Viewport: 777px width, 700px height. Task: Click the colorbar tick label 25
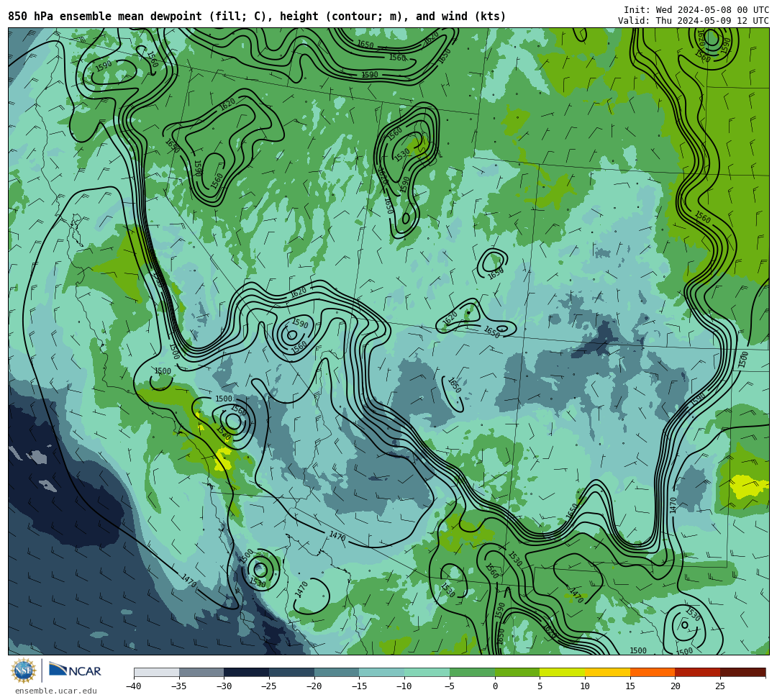pos(720,686)
